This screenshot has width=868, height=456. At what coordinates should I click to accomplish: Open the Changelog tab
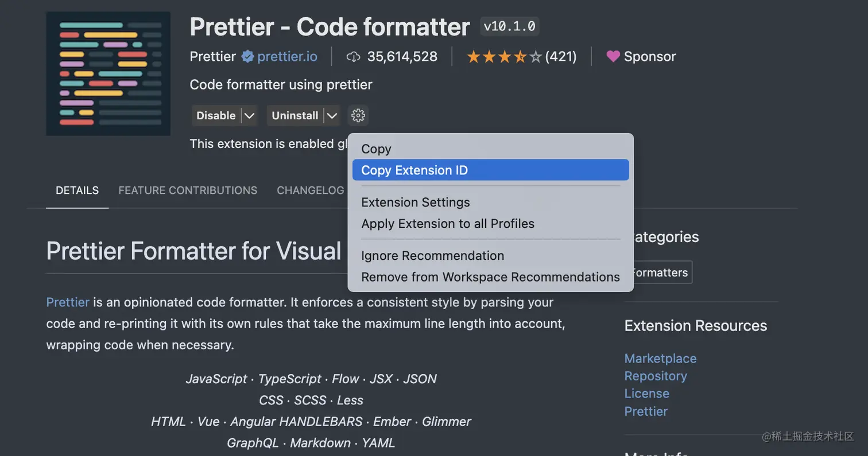tap(310, 190)
